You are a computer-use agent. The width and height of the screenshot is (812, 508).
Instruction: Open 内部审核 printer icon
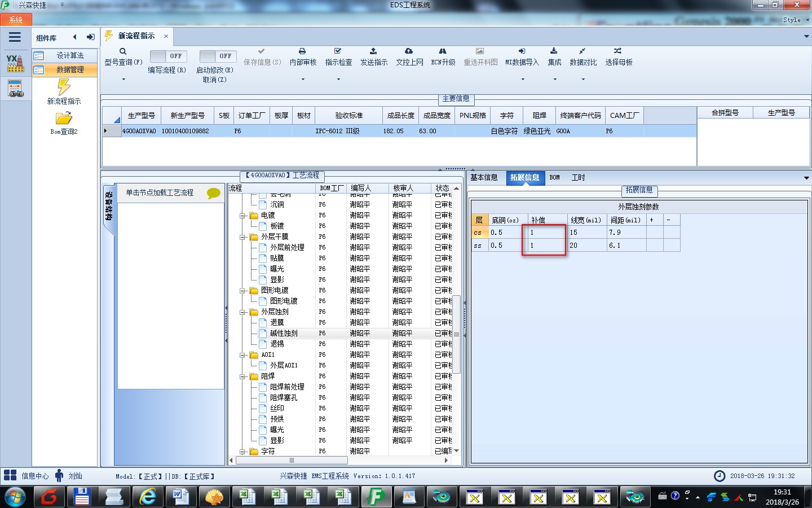coord(302,51)
